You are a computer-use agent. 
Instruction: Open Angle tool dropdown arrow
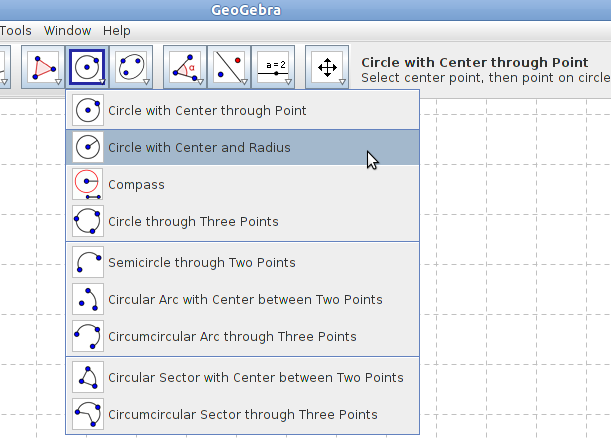(200, 81)
